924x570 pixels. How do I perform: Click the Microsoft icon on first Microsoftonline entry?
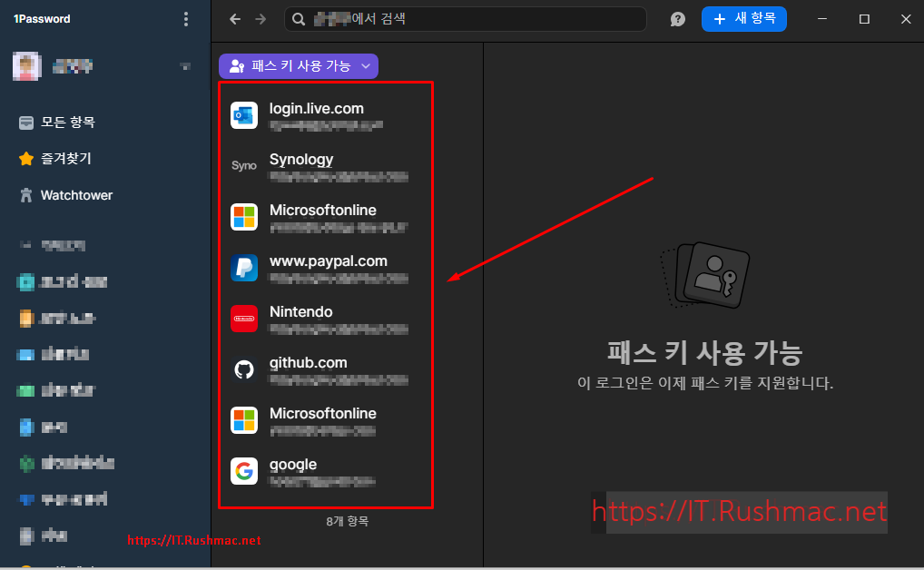click(x=243, y=217)
